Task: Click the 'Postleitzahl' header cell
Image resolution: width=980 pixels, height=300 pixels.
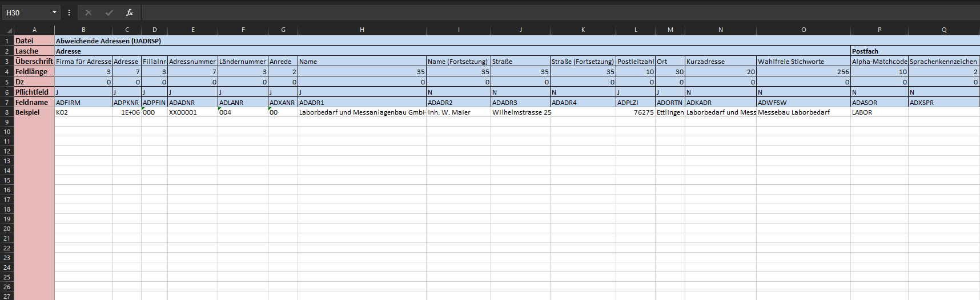Action: pyautogui.click(x=636, y=62)
